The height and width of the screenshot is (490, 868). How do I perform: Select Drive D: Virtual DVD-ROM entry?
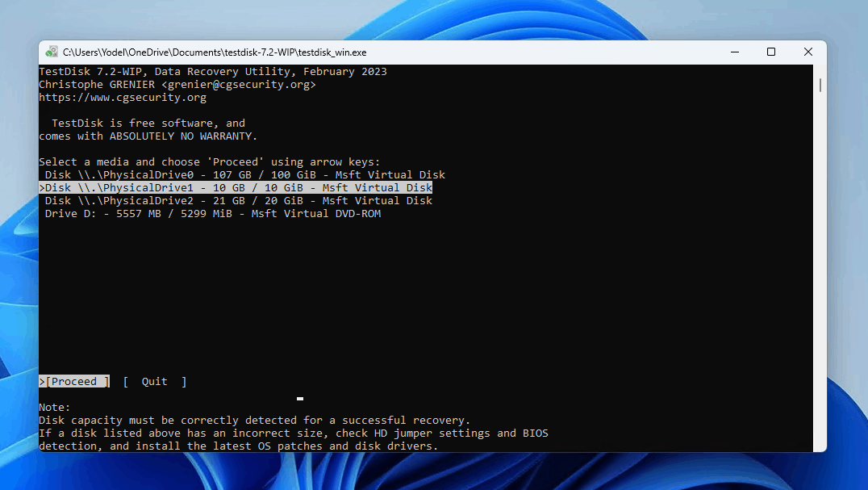pos(213,214)
